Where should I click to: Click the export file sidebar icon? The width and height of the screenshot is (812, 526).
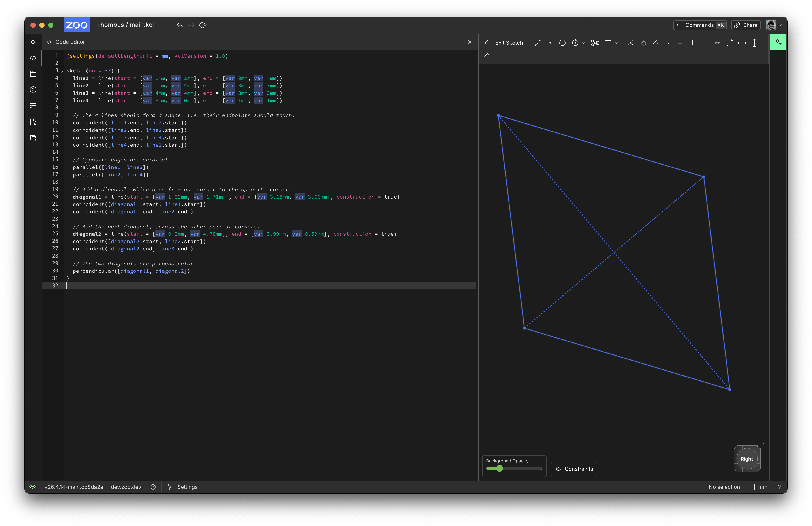coord(33,122)
